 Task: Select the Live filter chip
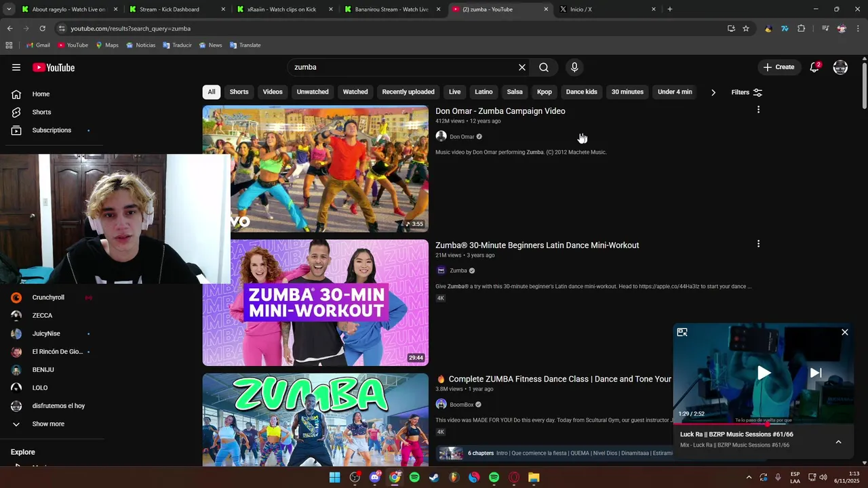pyautogui.click(x=454, y=92)
